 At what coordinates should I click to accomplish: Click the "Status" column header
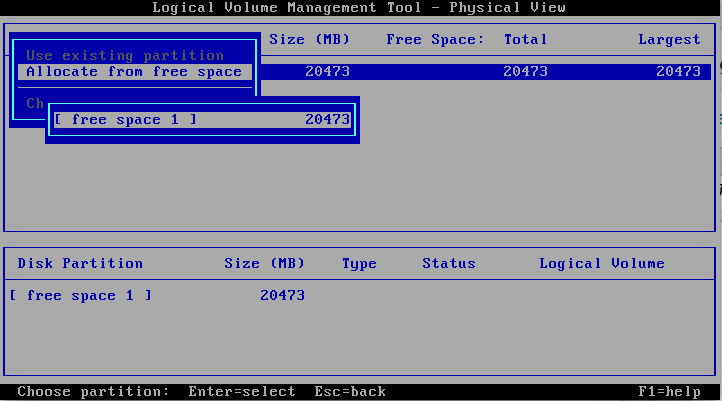pos(448,264)
